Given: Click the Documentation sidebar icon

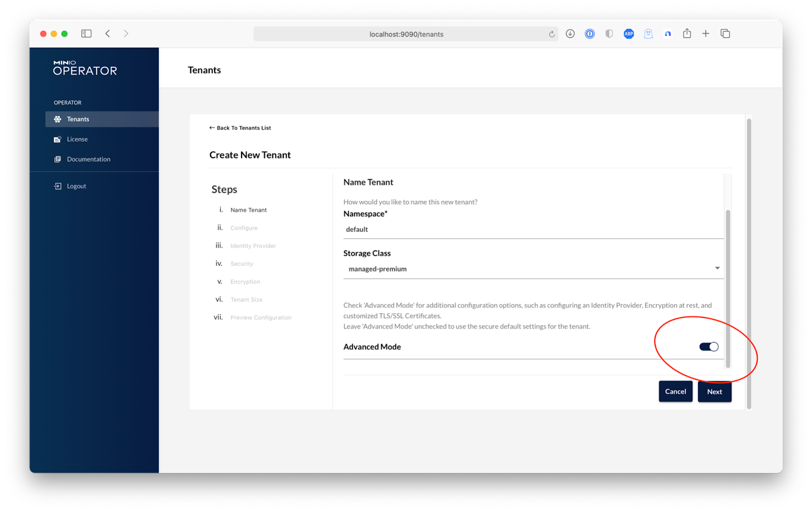Looking at the screenshot, I should click(x=57, y=159).
